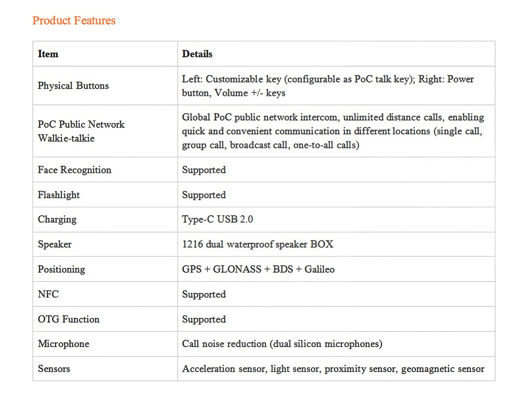Click the Product Features heading
Viewport: 532px width, 399px height.
tap(74, 21)
